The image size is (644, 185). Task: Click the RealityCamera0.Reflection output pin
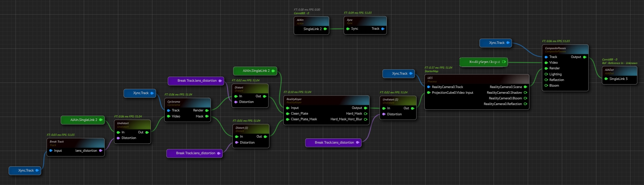coord(525,104)
